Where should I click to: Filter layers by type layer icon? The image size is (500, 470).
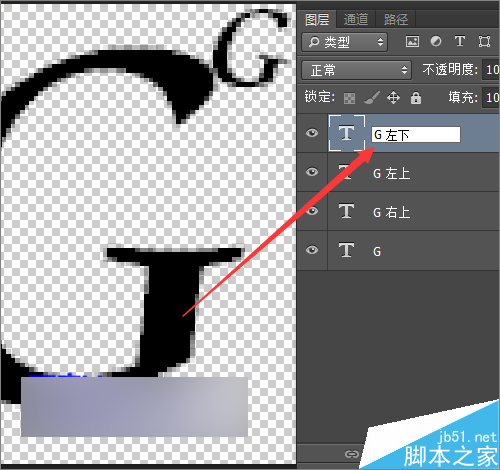(x=460, y=41)
